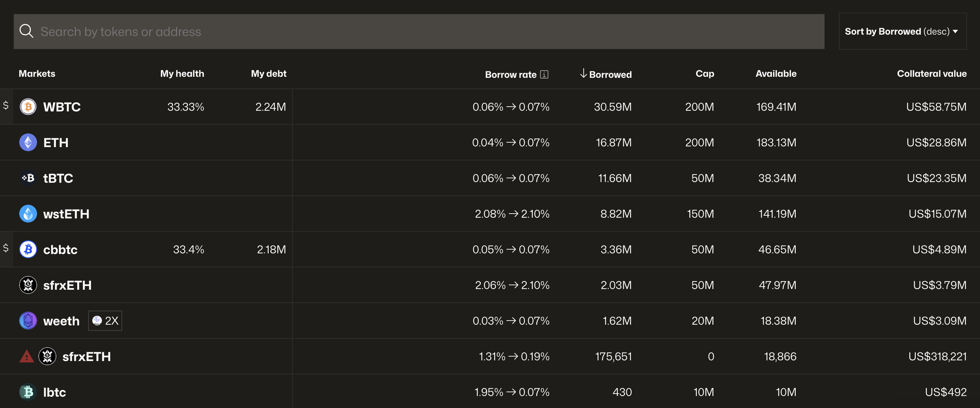Click the dollar sign beside WBTC row
Screen dimensions: 980x408
pos(6,106)
